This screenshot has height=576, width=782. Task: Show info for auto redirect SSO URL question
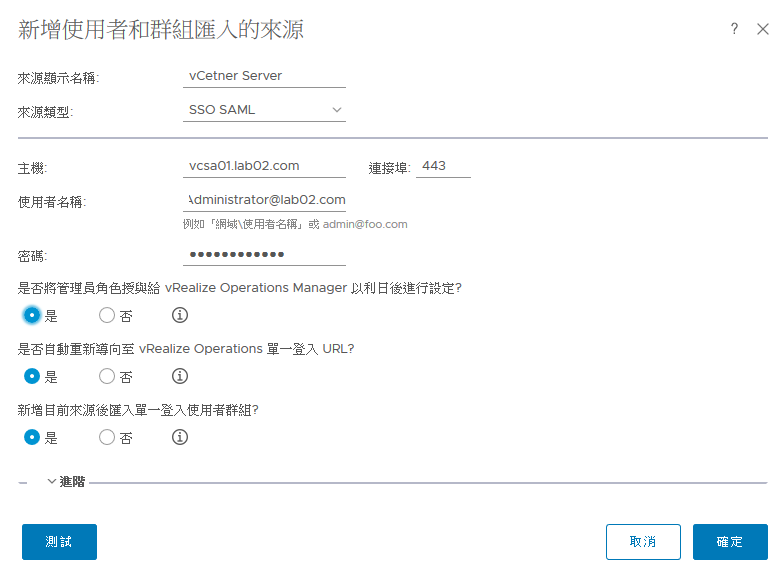coord(180,376)
